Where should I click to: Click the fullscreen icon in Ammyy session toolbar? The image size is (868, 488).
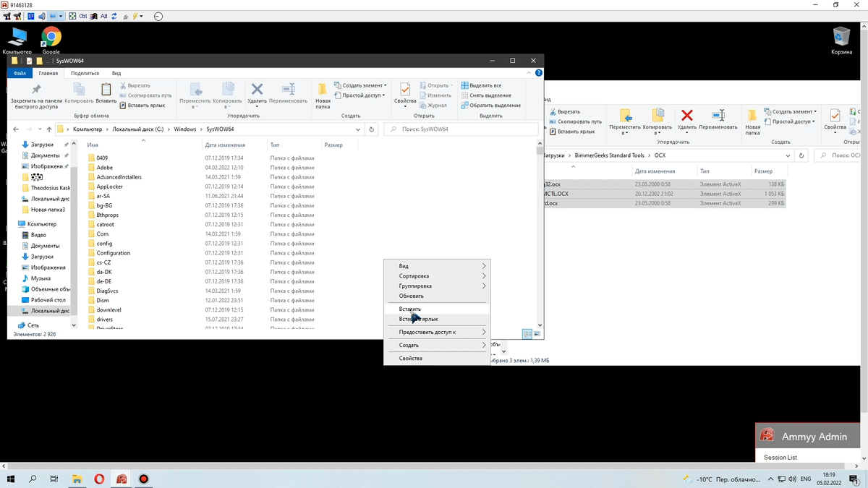pos(73,16)
